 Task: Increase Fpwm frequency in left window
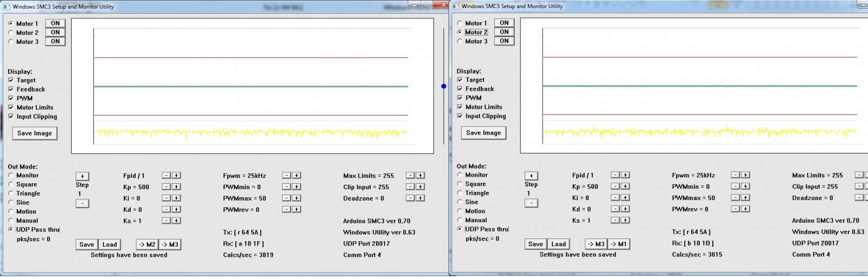coord(297,176)
